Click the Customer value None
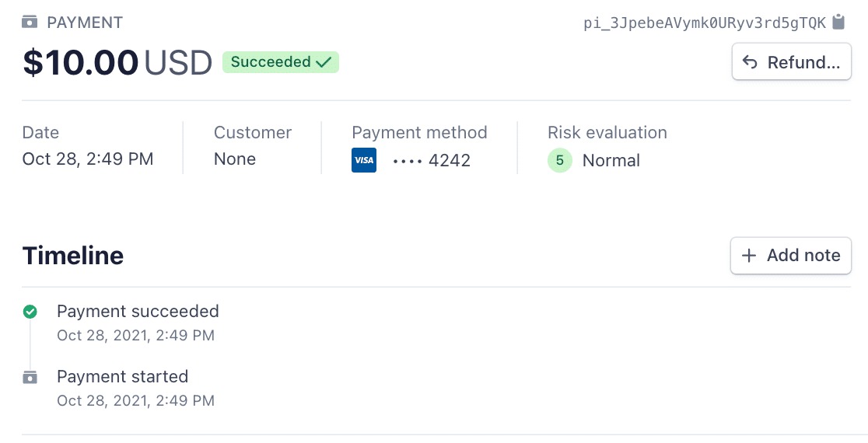This screenshot has height=443, width=868. [235, 159]
